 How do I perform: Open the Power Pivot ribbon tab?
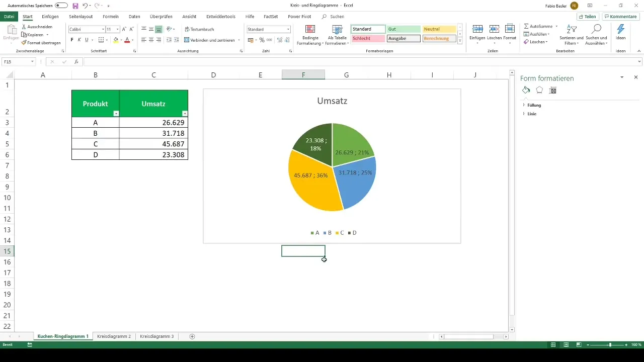pos(299,17)
